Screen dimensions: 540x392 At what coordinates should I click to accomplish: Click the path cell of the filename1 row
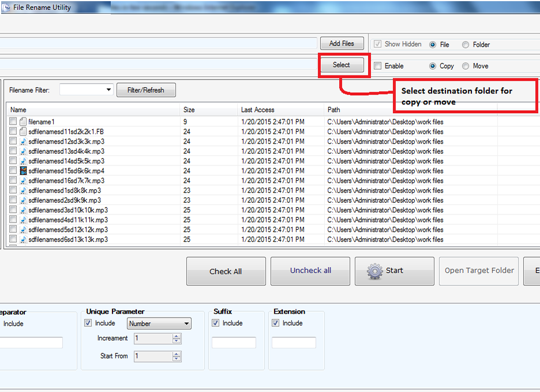point(385,122)
